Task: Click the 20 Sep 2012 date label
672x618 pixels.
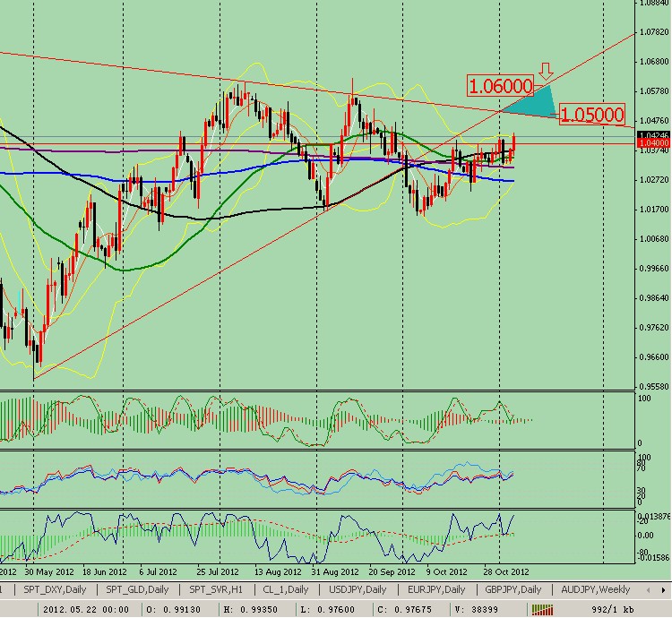Action: click(x=392, y=572)
